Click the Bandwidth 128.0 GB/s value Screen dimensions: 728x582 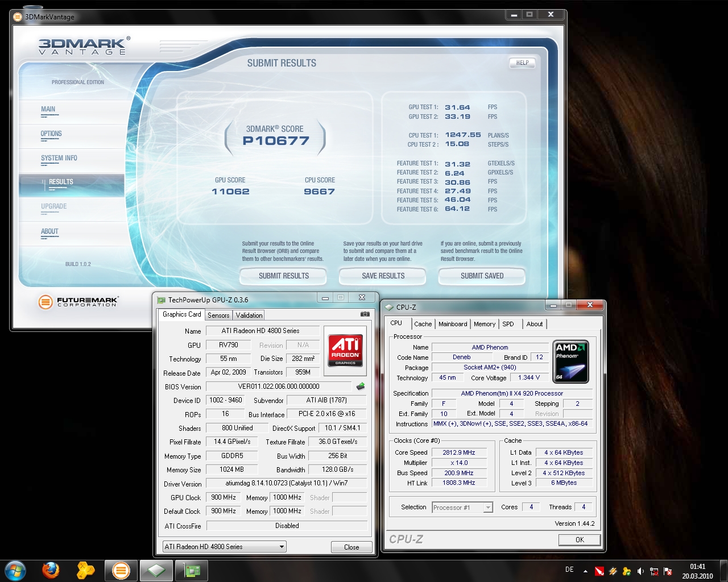tap(337, 469)
